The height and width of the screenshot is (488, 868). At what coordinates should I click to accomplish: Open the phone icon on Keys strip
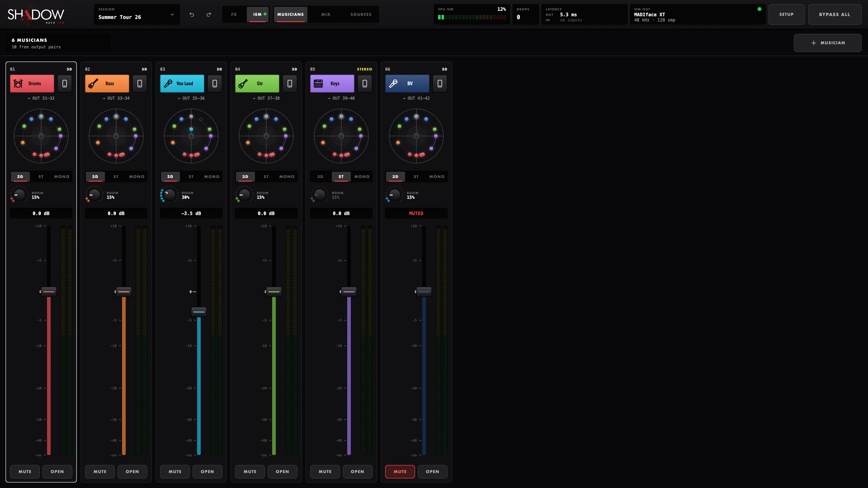click(365, 84)
